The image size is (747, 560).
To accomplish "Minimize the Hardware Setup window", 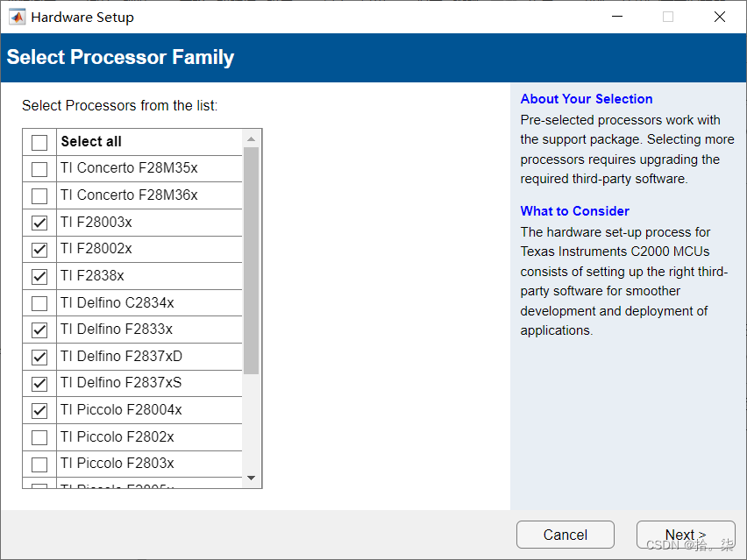I will click(x=617, y=17).
